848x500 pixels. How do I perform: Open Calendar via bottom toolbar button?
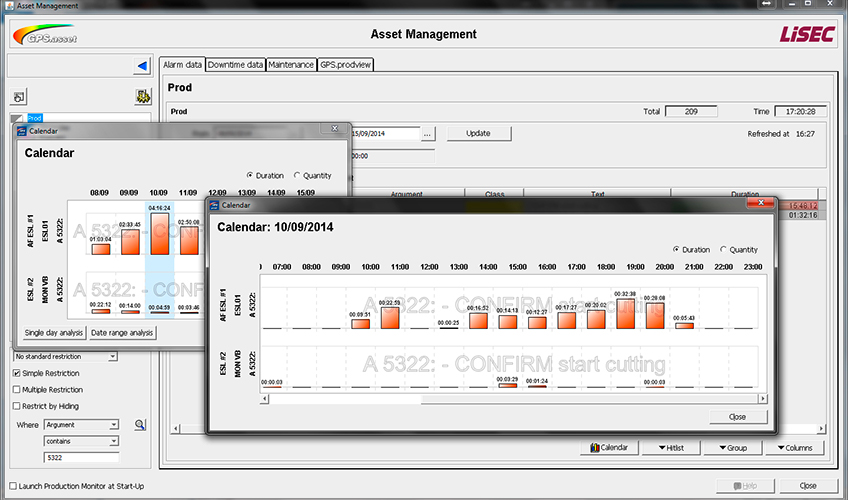pos(609,447)
